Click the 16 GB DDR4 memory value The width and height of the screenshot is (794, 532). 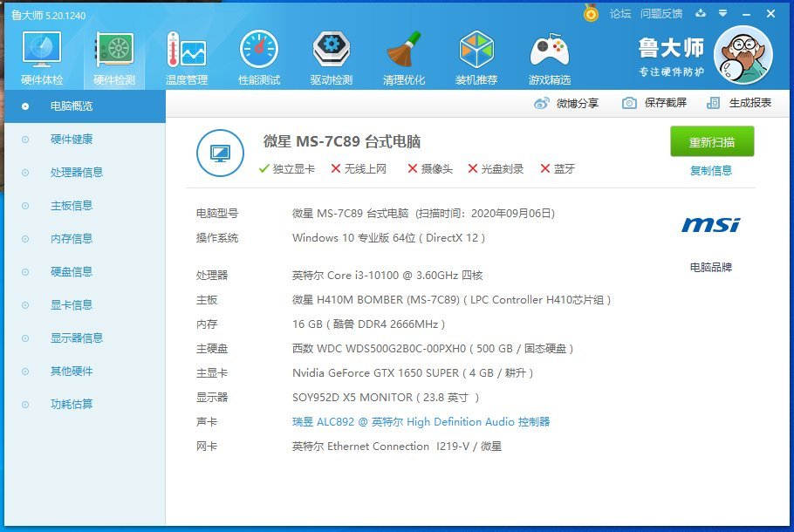coord(368,324)
